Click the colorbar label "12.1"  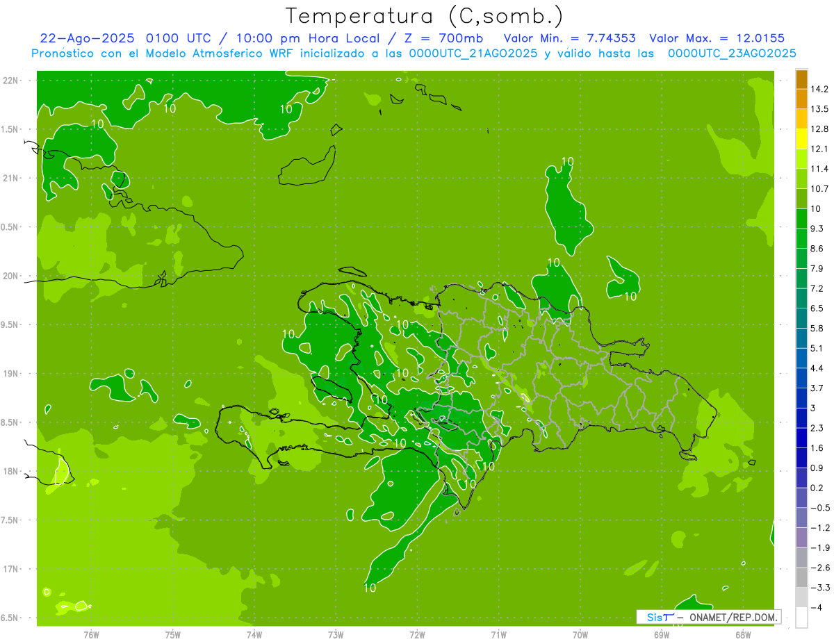coord(819,149)
